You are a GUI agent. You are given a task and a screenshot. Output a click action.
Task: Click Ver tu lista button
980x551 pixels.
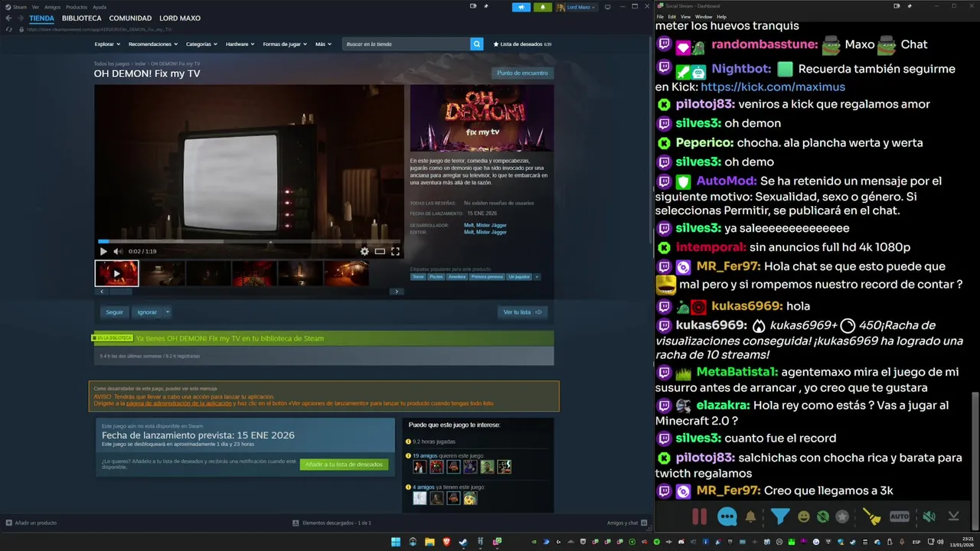pos(522,312)
